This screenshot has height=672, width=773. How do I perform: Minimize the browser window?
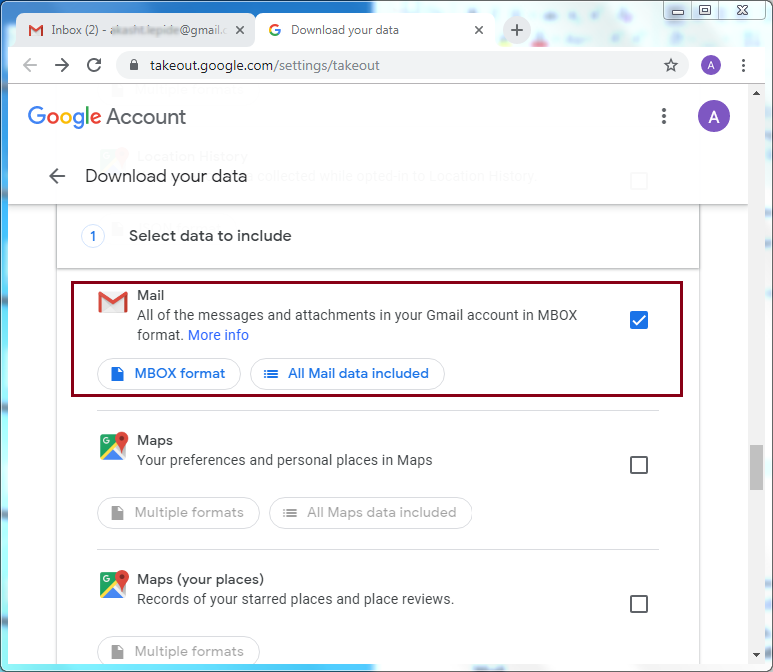(x=678, y=10)
